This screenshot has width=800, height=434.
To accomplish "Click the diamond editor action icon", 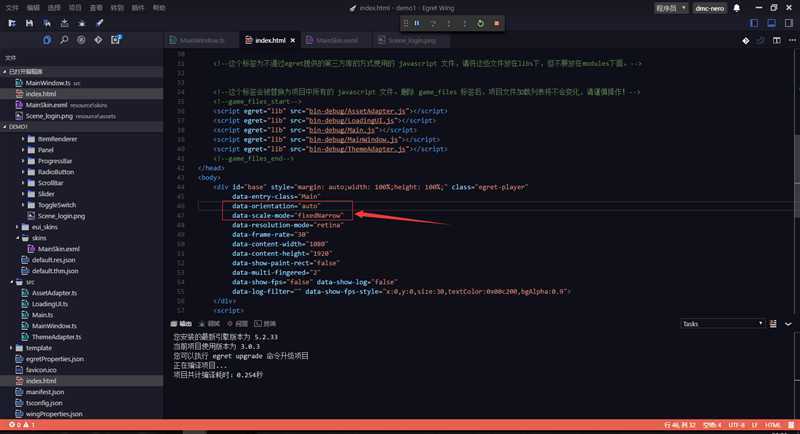I will pos(745,40).
